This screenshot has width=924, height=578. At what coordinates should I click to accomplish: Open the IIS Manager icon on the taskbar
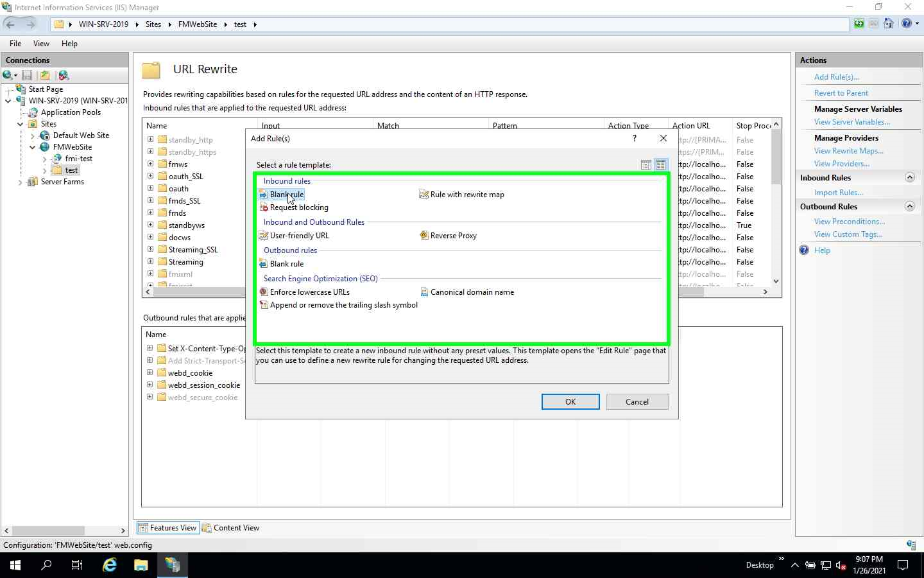[172, 565]
